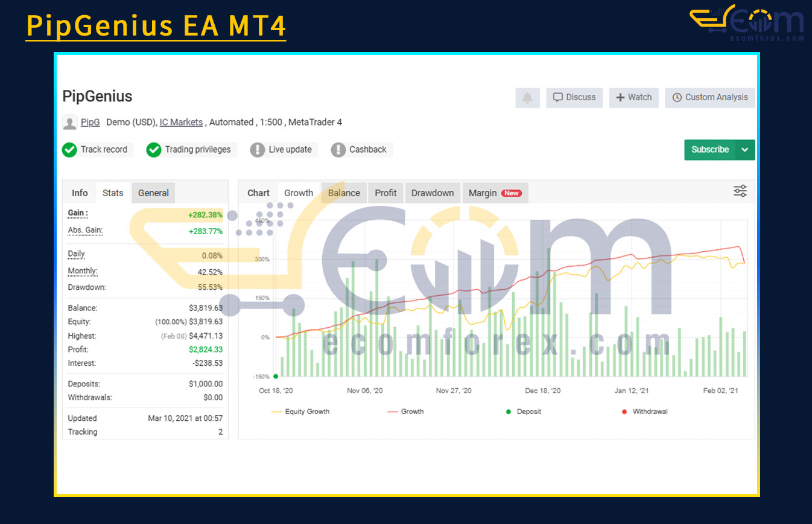
Task: Click the Cashback warning icon
Action: pyautogui.click(x=338, y=150)
